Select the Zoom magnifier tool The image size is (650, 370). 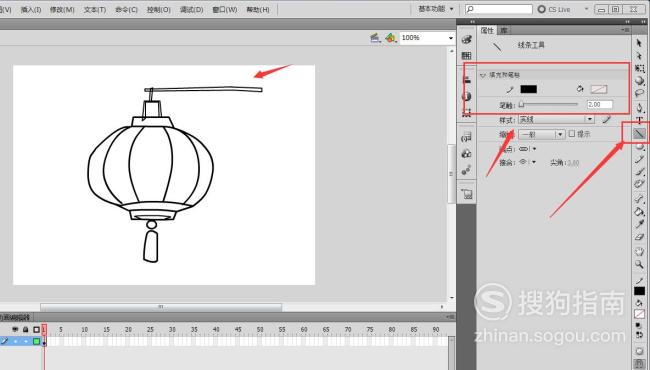click(x=640, y=264)
